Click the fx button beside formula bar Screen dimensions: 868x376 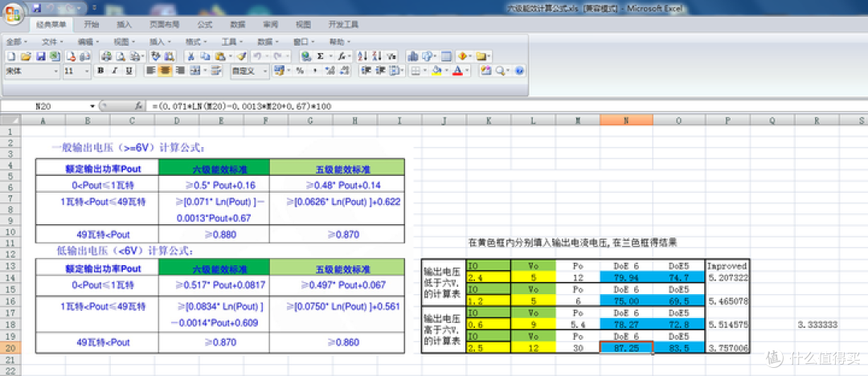click(139, 106)
